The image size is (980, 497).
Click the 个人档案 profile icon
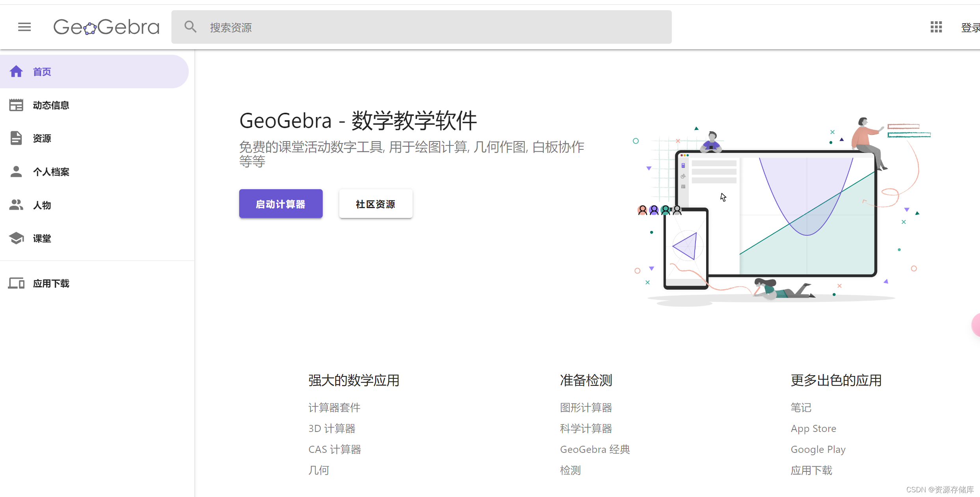(x=16, y=171)
